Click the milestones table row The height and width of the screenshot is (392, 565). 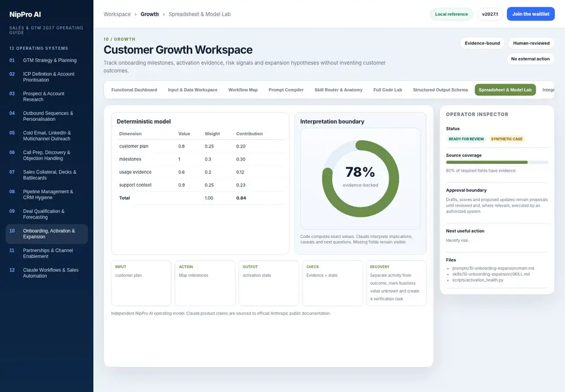pos(201,159)
